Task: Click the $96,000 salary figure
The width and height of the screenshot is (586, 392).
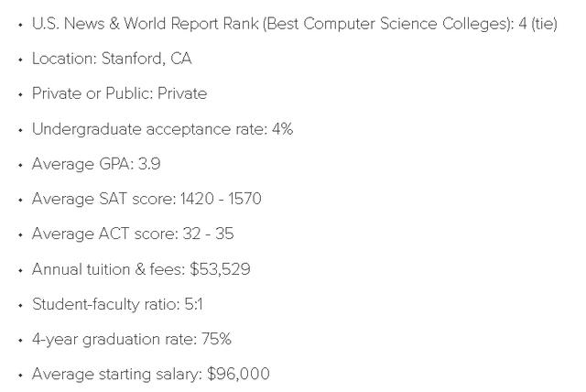Action: 238,374
